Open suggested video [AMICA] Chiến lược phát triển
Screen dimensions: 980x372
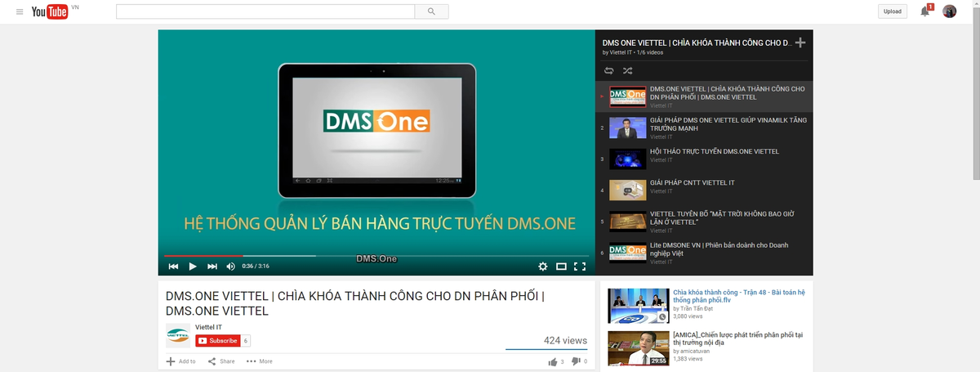737,338
